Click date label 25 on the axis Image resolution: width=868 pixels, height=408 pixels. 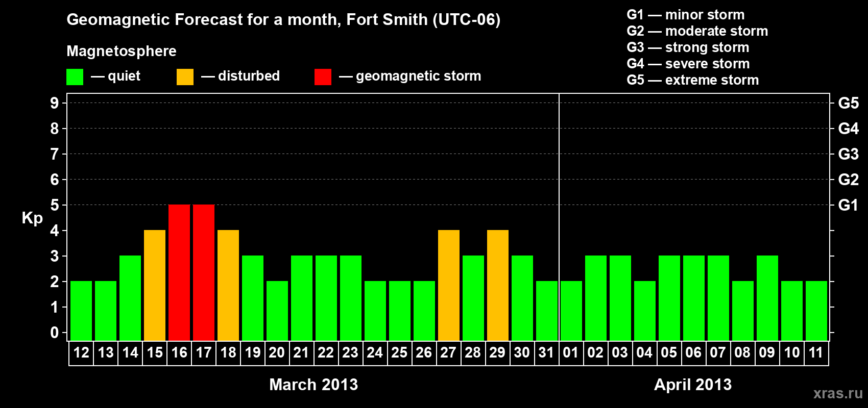point(400,352)
